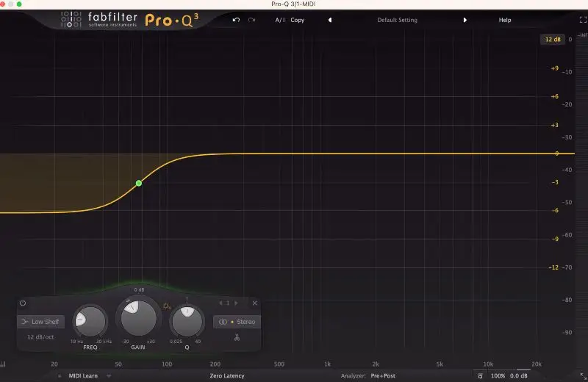
Task: Open the Default Setting preset menu
Action: pos(397,20)
